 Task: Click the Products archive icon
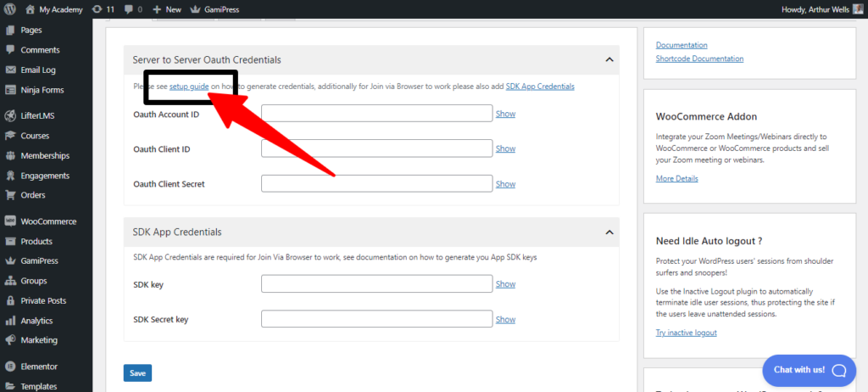click(9, 241)
